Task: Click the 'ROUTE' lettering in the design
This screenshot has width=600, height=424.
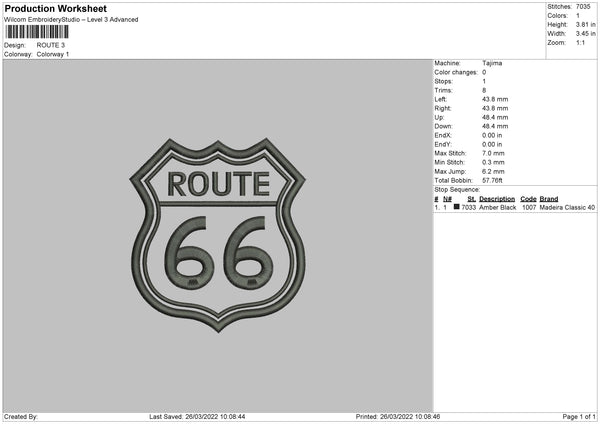Action: pos(218,184)
